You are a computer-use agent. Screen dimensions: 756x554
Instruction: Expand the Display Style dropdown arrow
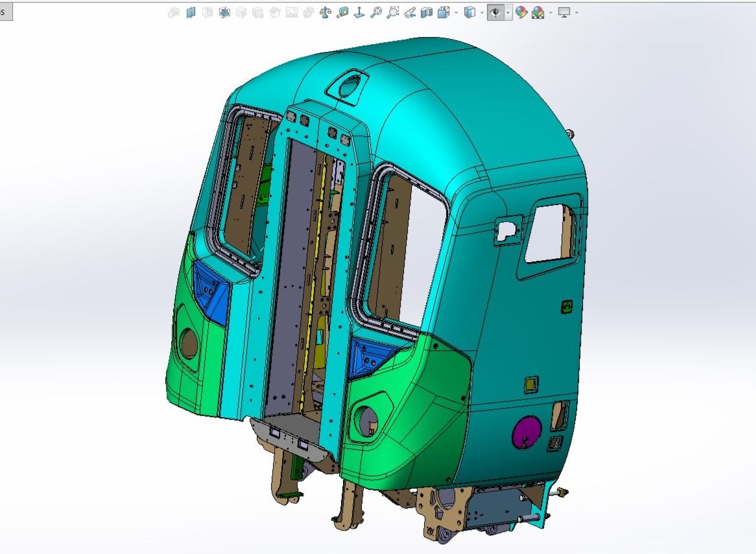[482, 12]
